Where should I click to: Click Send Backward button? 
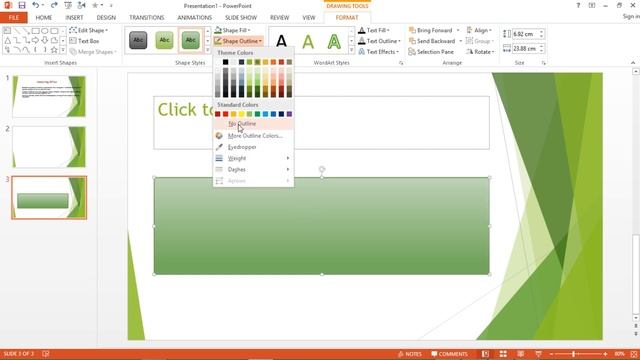pos(432,41)
